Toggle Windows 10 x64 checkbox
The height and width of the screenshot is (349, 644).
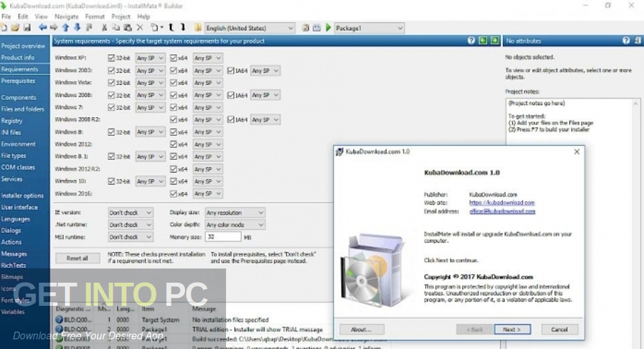point(173,181)
